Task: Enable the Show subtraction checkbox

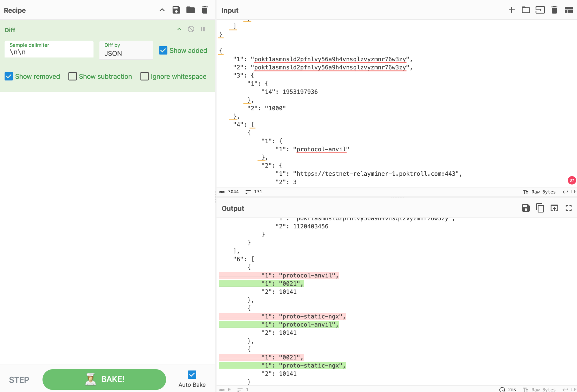Action: [72, 76]
